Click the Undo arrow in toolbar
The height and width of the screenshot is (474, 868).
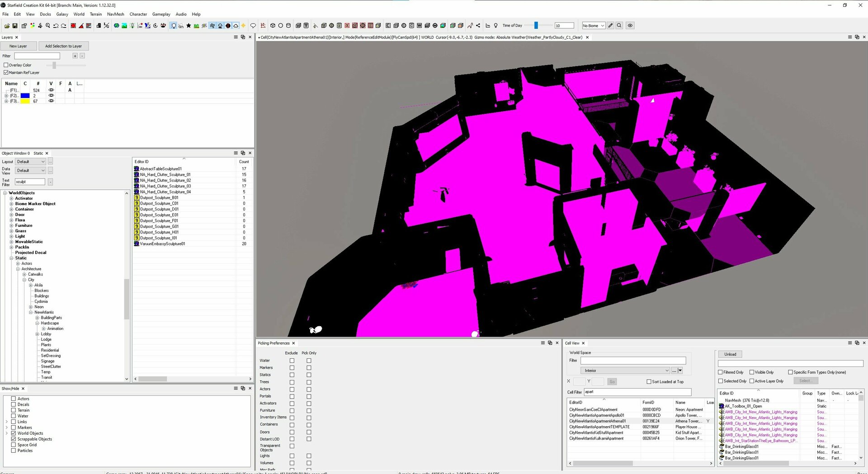click(x=56, y=26)
